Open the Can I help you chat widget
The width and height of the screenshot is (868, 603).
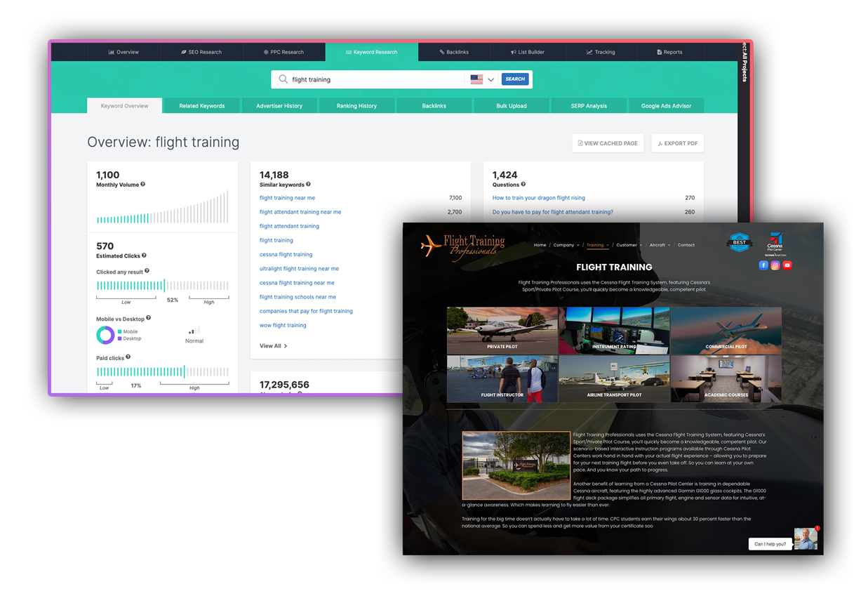click(x=772, y=543)
